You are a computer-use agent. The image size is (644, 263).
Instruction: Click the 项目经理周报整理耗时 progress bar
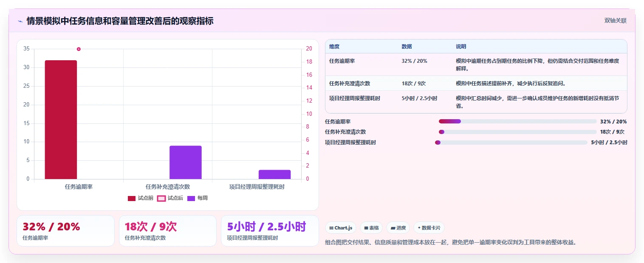(x=511, y=143)
